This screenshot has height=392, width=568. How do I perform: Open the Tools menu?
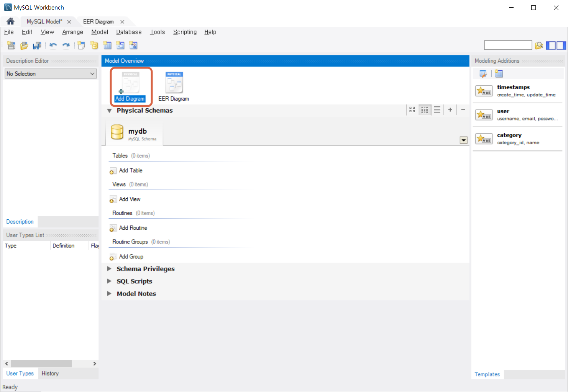158,32
